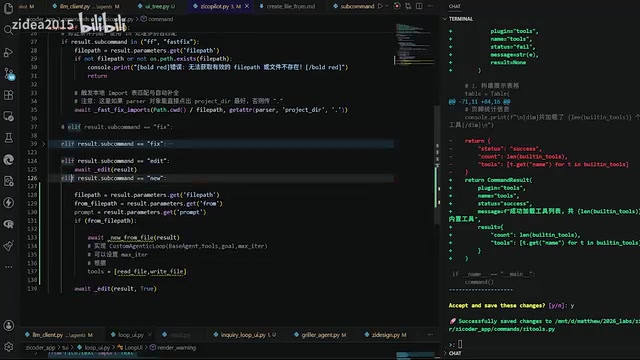Split the editor right
Image resolution: width=640 pixels, height=360 pixels.
click(x=419, y=6)
